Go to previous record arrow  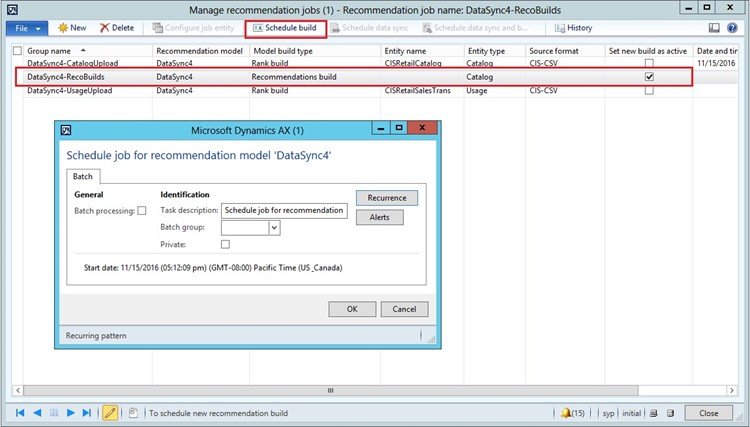pyautogui.click(x=37, y=413)
